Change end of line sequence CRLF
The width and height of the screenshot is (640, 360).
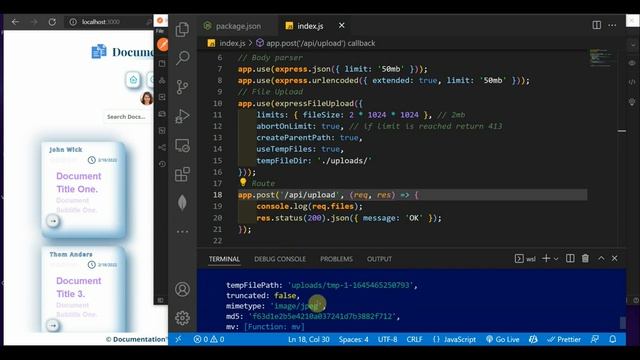coord(414,339)
